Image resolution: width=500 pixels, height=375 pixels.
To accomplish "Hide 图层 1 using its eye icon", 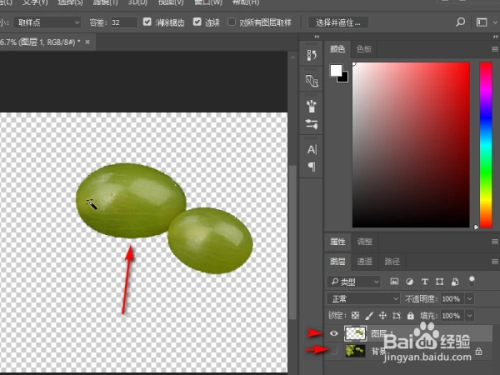I will (x=334, y=333).
